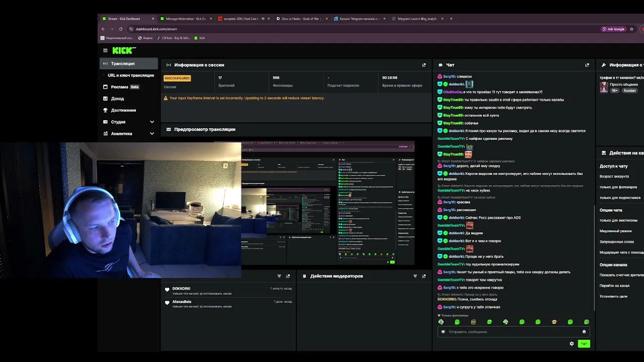Click the keyframe interval warning message
The image size is (644, 362).
tap(247, 98)
